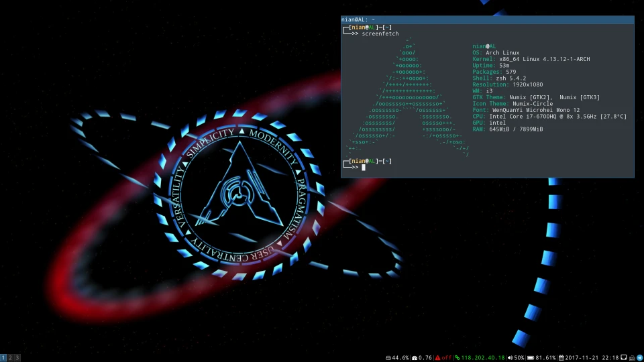Open the chat bubble tray icon
This screenshot has height=362, width=644.
click(623, 357)
